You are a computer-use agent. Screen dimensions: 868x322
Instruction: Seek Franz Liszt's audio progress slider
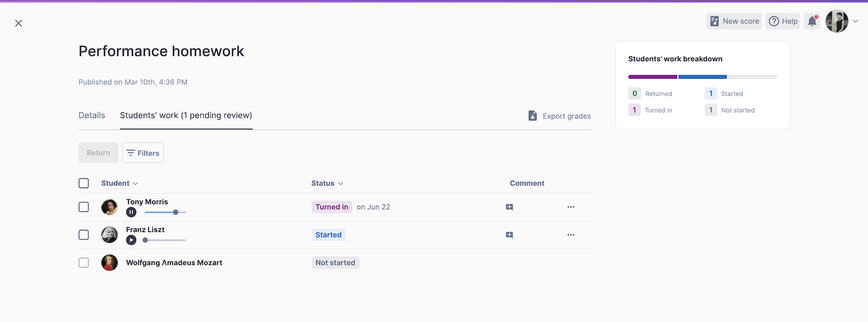point(165,240)
